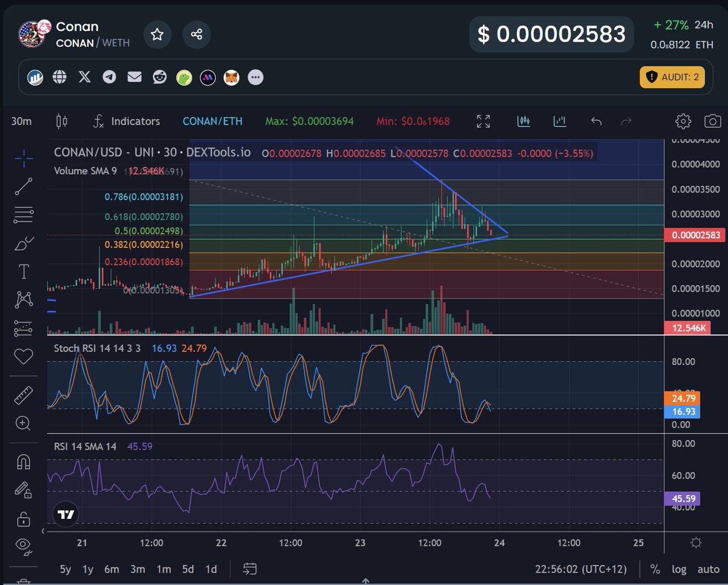The width and height of the screenshot is (728, 585).
Task: Add token to MetaMask fox icon
Action: pos(231,78)
